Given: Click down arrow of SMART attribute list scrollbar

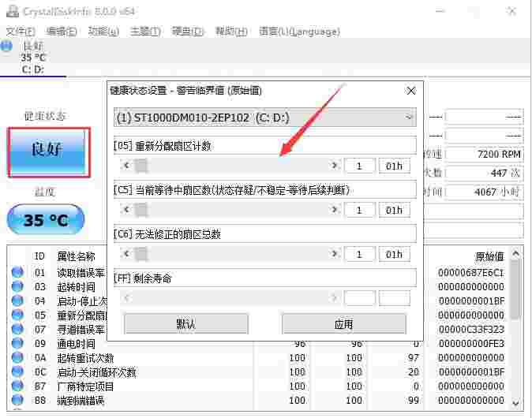Looking at the screenshot, I should point(515,403).
